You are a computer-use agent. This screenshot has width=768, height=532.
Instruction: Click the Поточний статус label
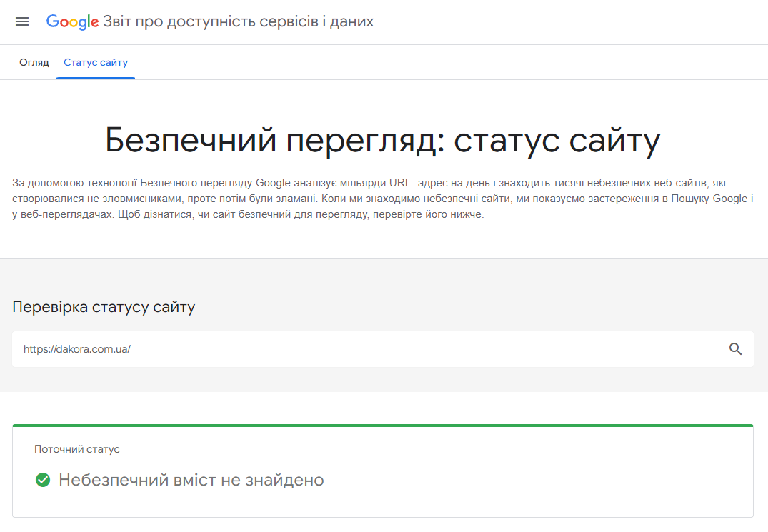[77, 449]
